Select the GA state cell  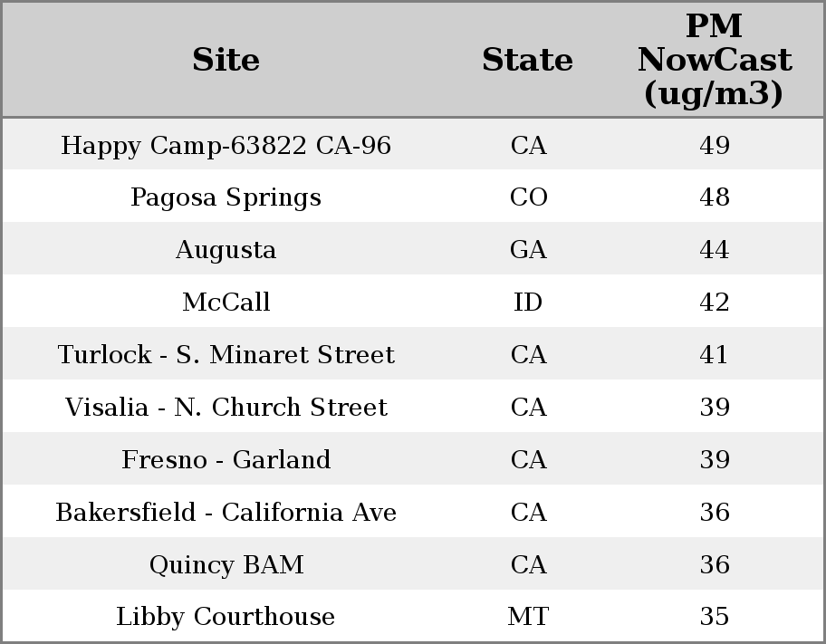pos(528,250)
